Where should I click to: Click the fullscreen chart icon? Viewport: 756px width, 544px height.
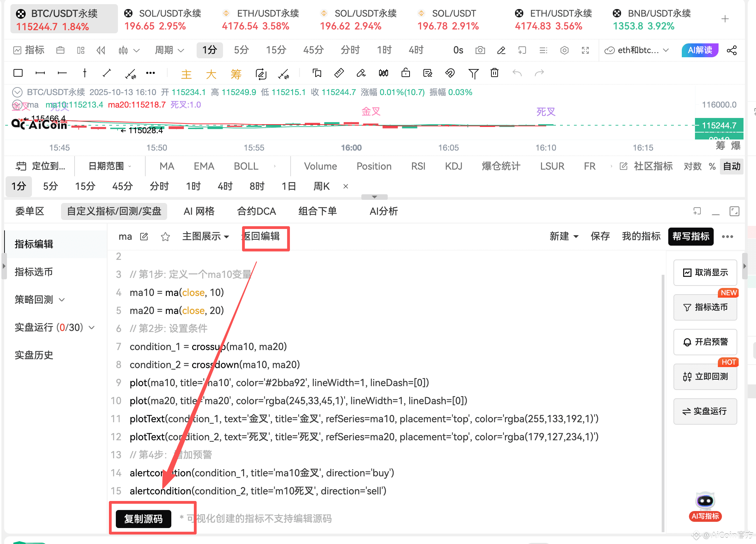(x=585, y=50)
